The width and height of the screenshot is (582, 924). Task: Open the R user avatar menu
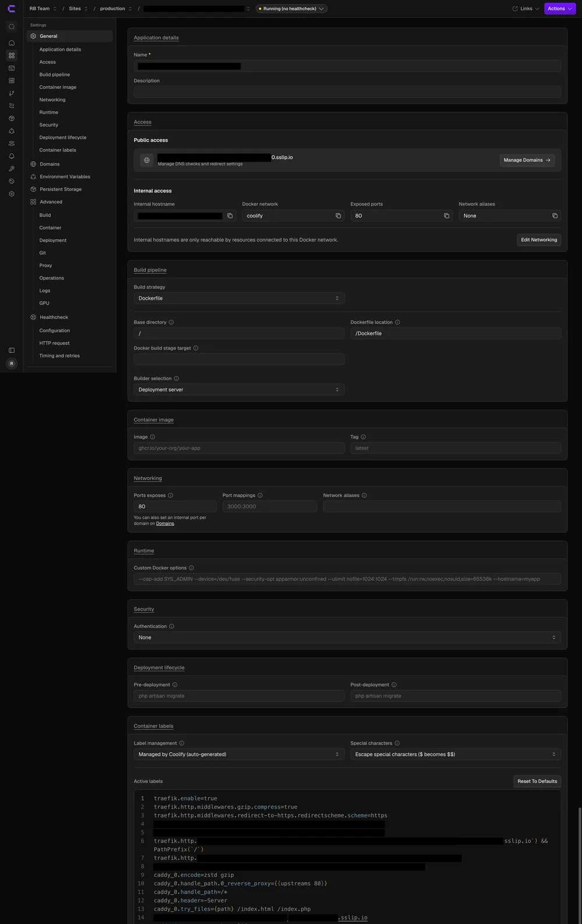click(x=12, y=364)
